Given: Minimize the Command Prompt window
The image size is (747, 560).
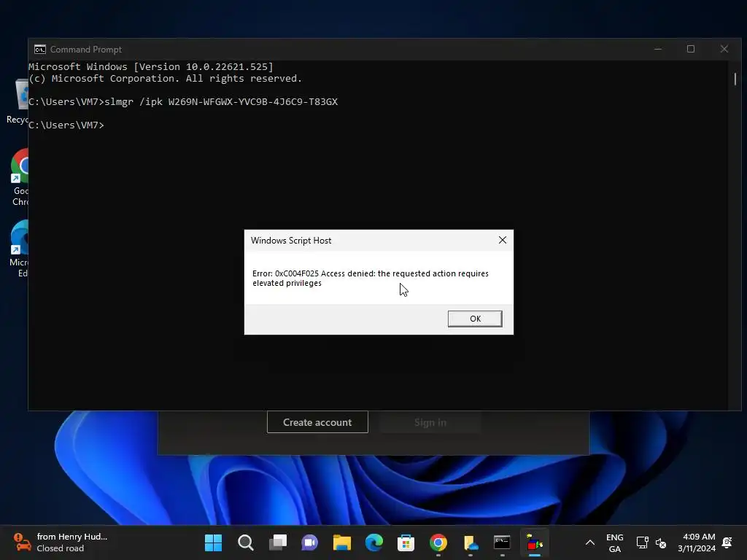Looking at the screenshot, I should 658,49.
